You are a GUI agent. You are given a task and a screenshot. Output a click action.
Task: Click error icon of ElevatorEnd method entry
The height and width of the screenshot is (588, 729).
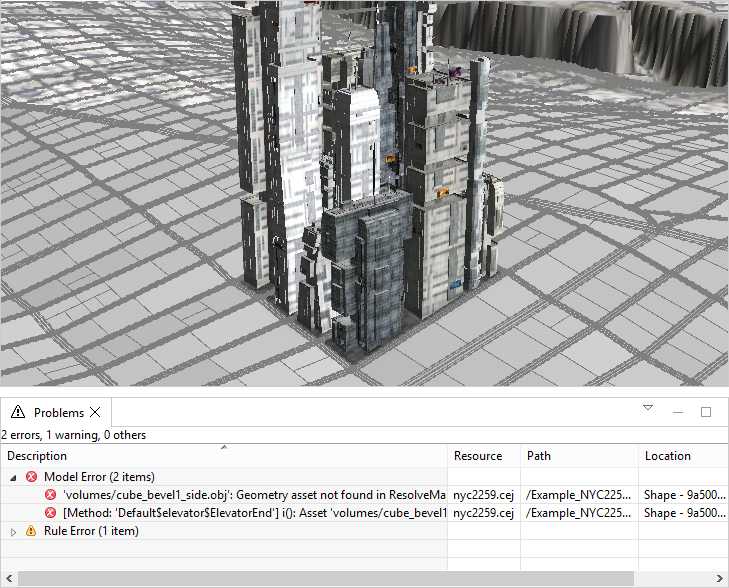coord(50,513)
